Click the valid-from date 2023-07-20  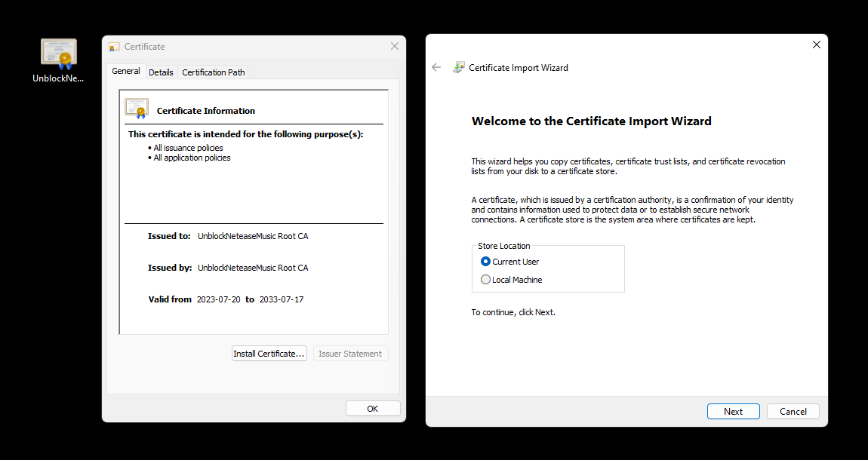tap(219, 299)
